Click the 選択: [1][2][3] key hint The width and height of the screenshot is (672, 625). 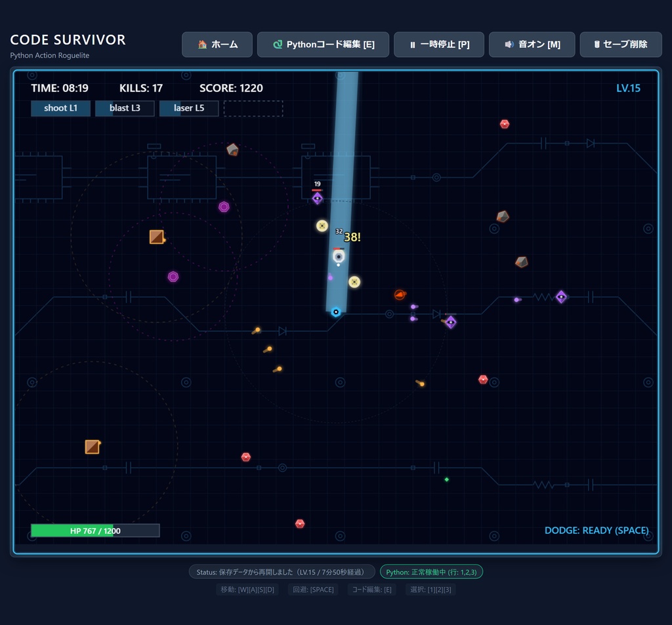pos(430,590)
